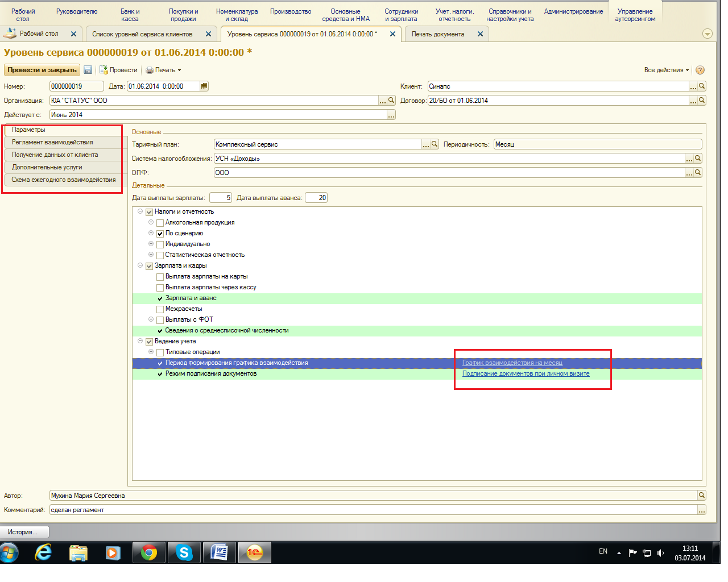Open Windows Explorer folder taskbar icon
The width and height of the screenshot is (728, 582).
pyautogui.click(x=78, y=552)
